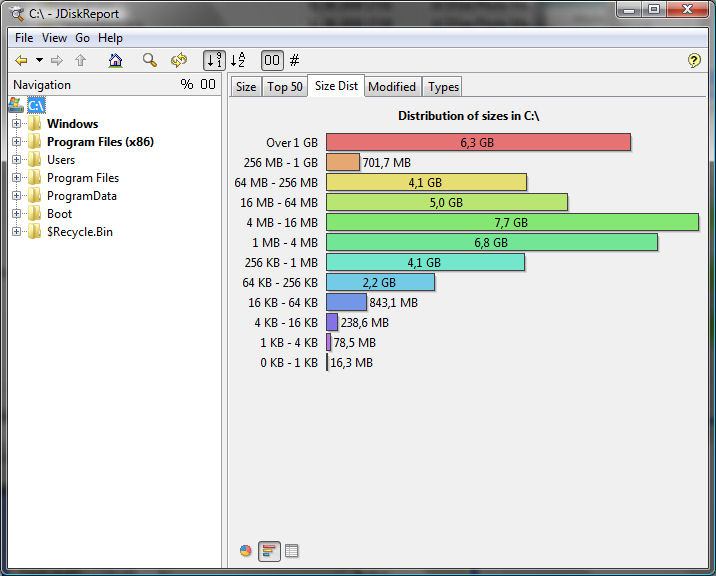Screen dimensions: 716x576
Task: Open the Go menu
Action: tap(82, 38)
